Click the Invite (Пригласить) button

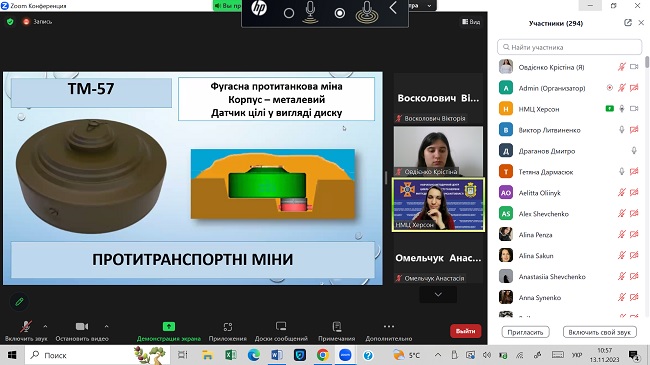point(525,332)
